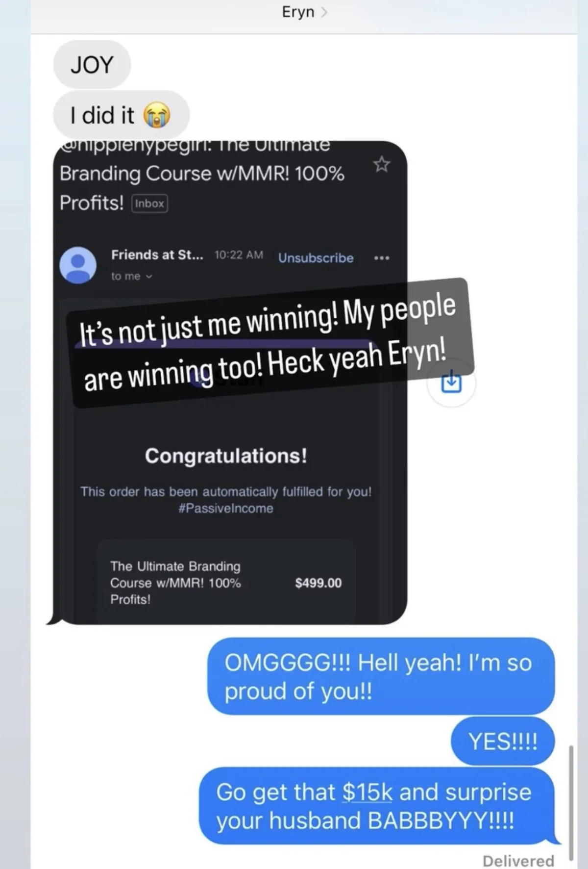Tap the 'OMGGGG!!! Hell yeah' message bubble
Screen dimensions: 588x869
[381, 676]
